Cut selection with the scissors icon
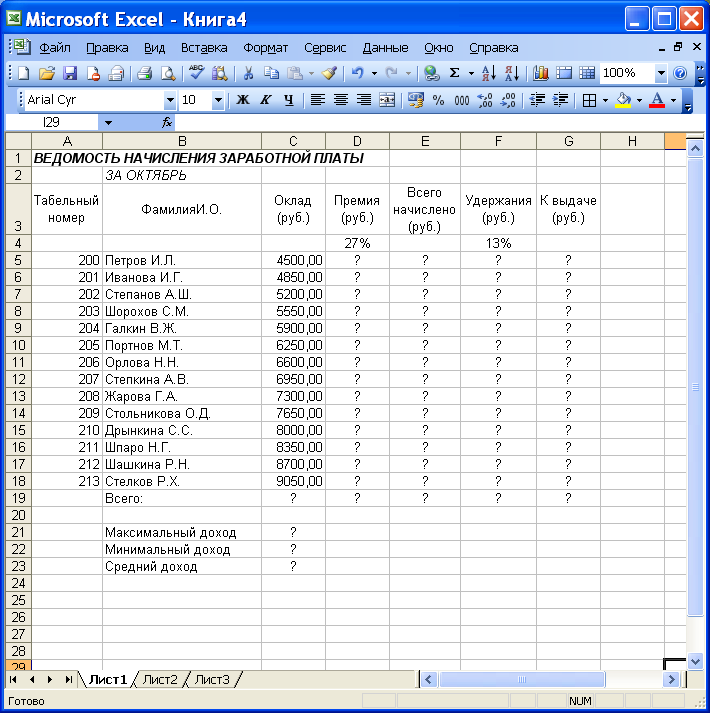The height and width of the screenshot is (713, 710). click(x=248, y=73)
